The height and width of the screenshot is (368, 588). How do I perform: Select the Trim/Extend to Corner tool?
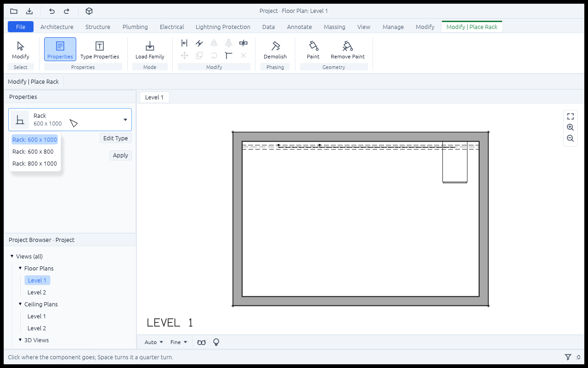point(229,56)
